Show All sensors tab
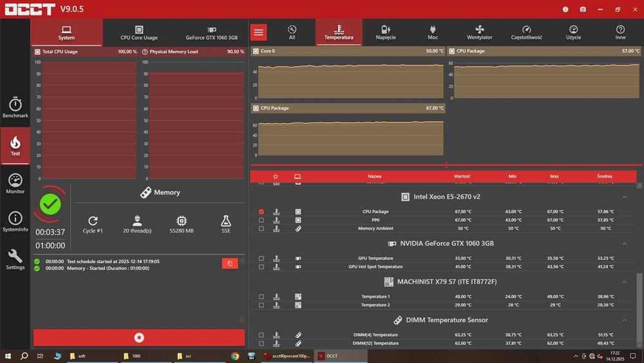 (292, 32)
